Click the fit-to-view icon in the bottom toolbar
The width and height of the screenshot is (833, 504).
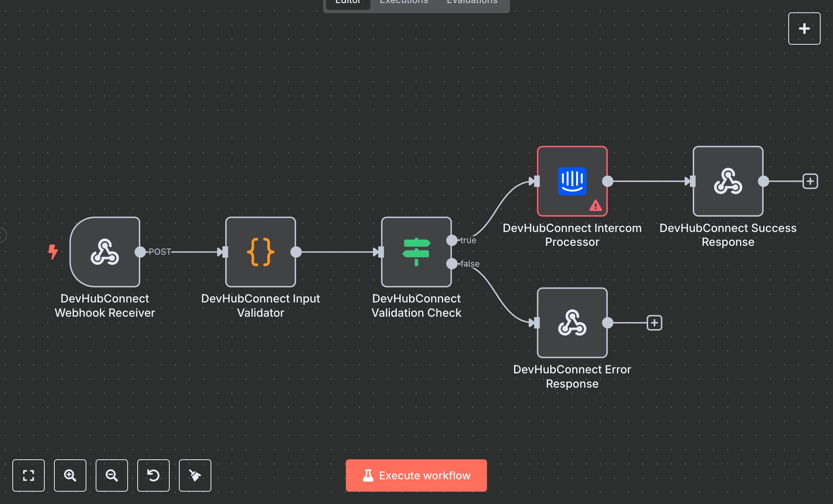pos(29,475)
